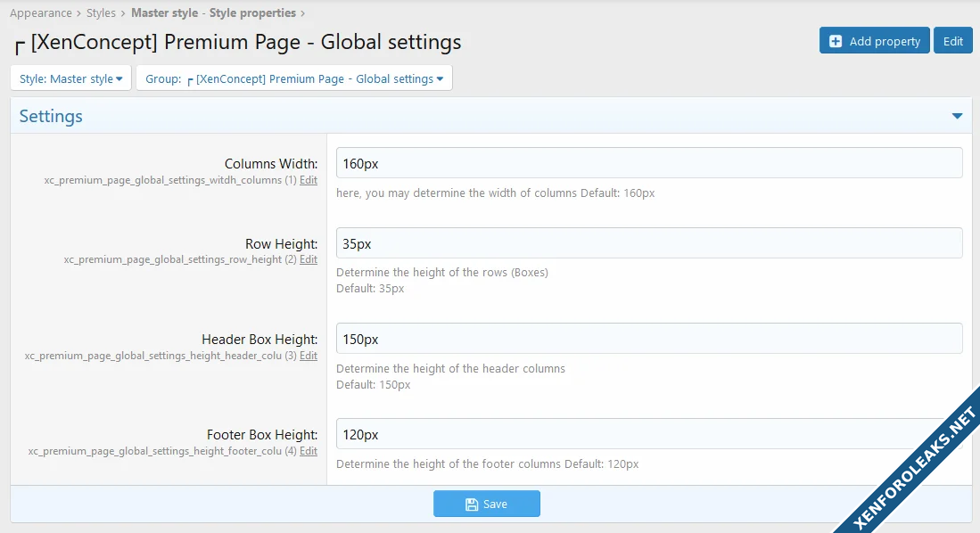Click into the Footer Box Height field
Image resolution: width=980 pixels, height=533 pixels.
[638, 434]
